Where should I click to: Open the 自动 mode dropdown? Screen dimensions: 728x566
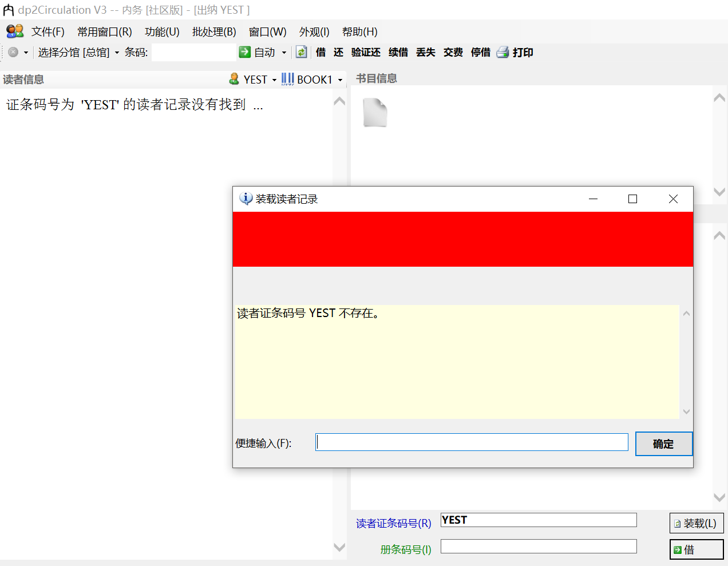coord(284,52)
